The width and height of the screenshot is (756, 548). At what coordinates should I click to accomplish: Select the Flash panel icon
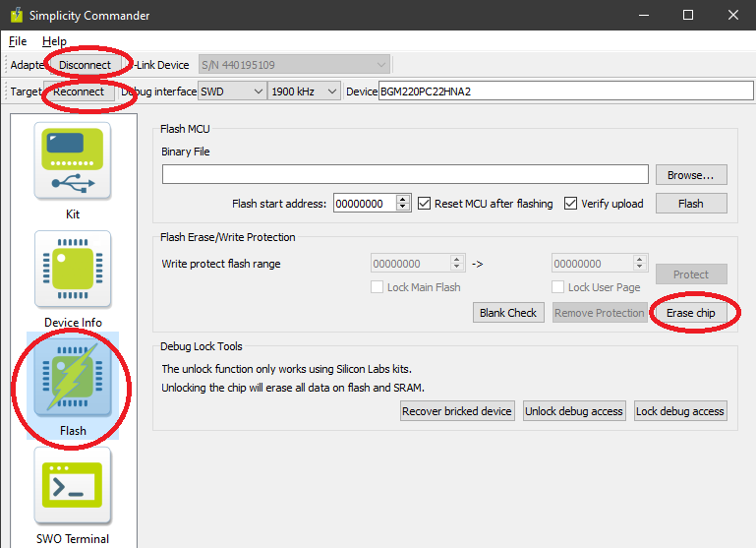click(73, 378)
